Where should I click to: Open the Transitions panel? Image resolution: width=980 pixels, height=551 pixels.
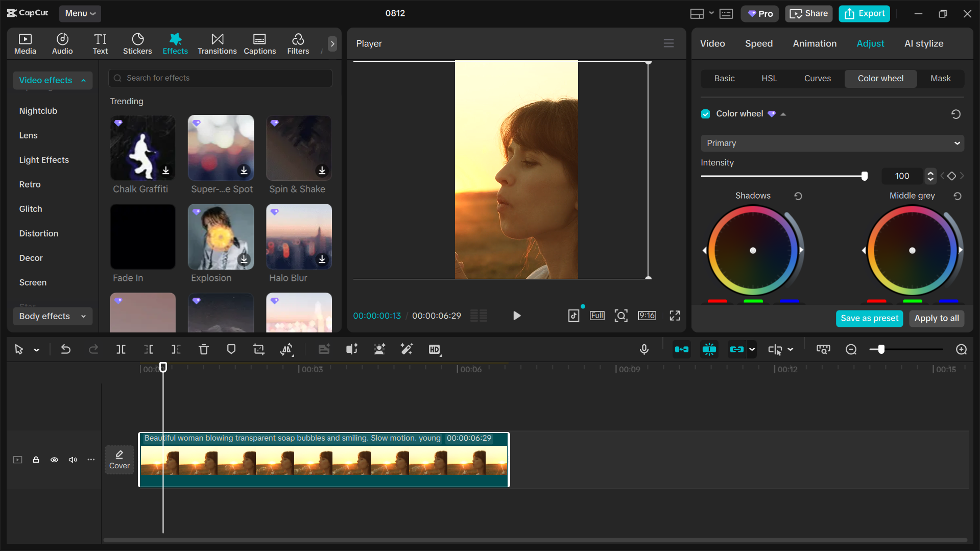[217, 43]
